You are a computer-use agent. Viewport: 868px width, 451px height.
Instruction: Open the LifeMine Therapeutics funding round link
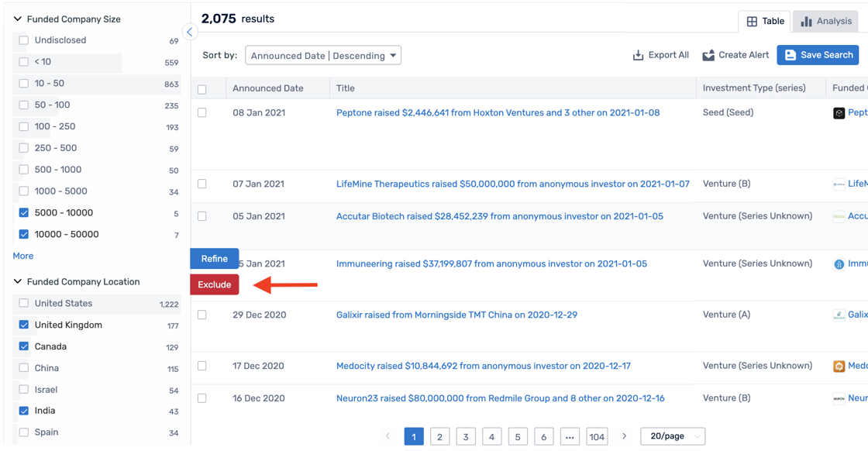512,184
